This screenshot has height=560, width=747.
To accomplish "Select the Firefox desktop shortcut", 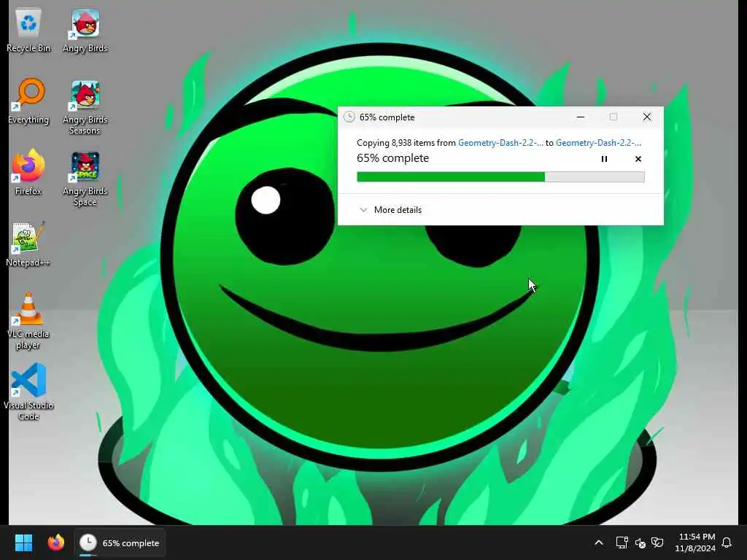I will pos(28,172).
